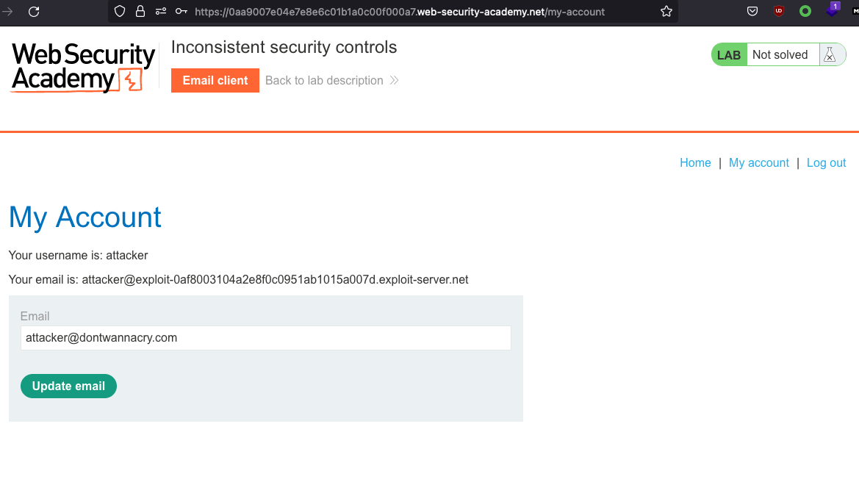The image size is (859, 504).
Task: Click the saved password key icon
Action: (181, 12)
